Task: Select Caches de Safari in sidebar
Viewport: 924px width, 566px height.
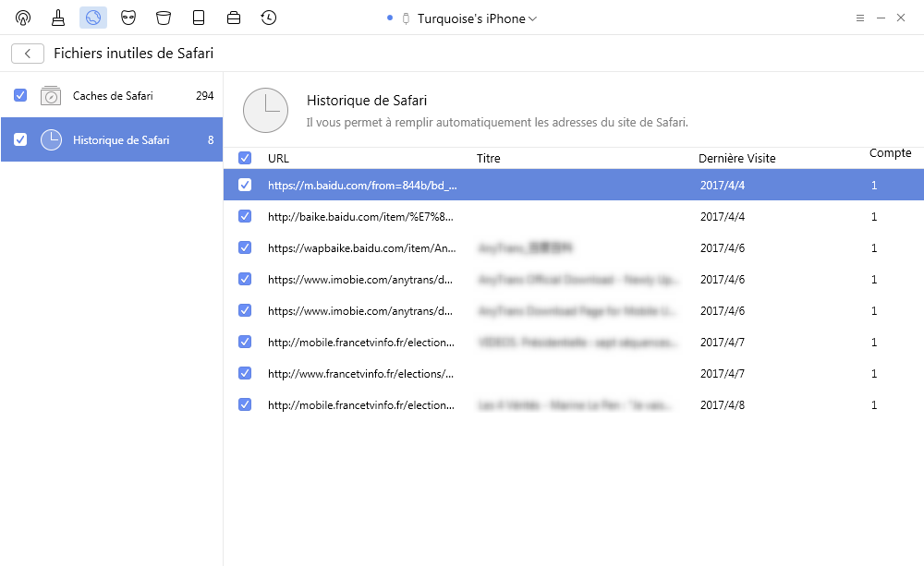Action: tap(112, 95)
